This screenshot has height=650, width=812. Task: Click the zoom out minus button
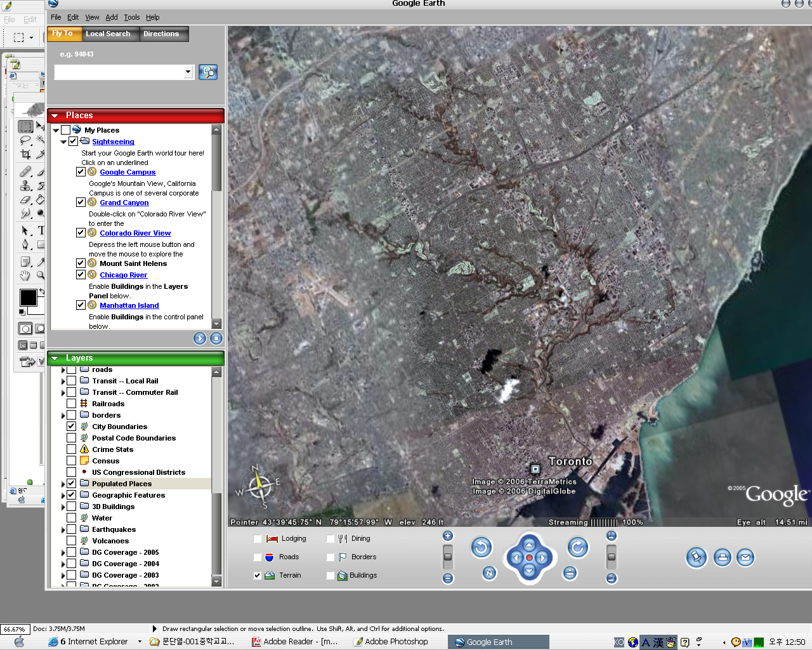pyautogui.click(x=448, y=578)
